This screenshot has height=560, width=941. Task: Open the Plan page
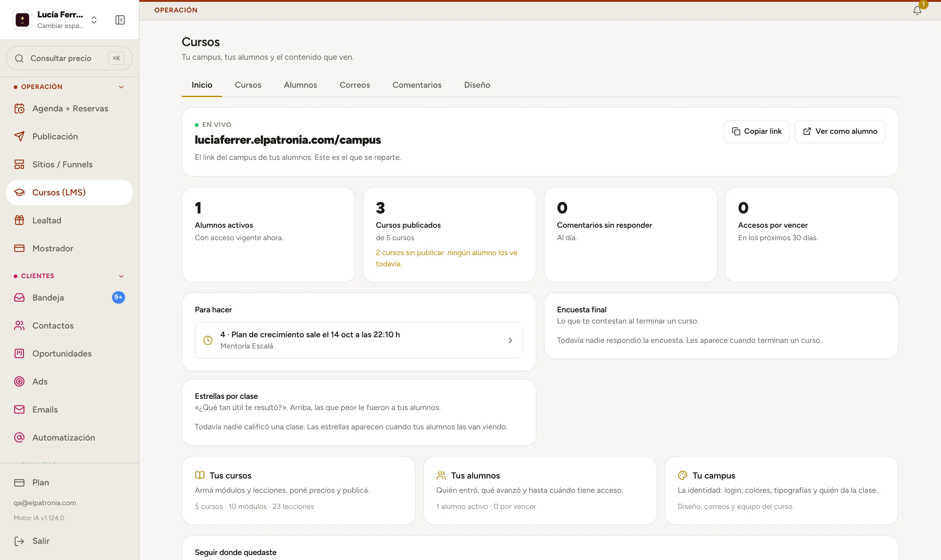click(69, 483)
